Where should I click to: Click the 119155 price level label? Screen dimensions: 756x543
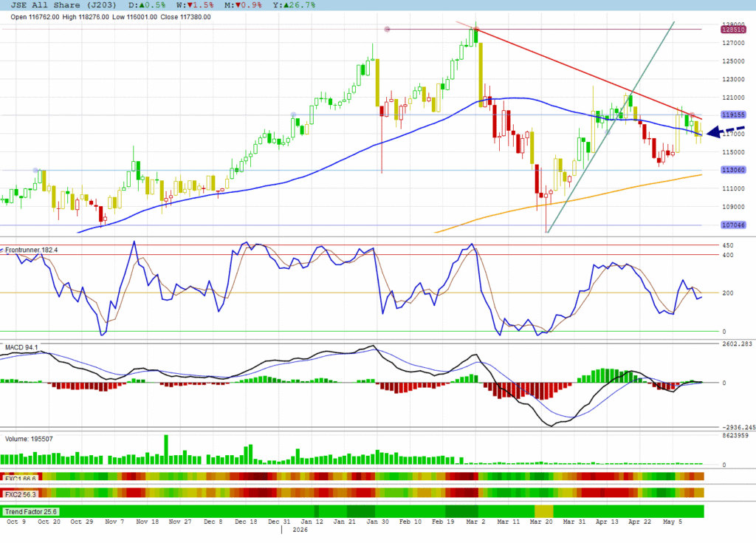click(x=733, y=115)
